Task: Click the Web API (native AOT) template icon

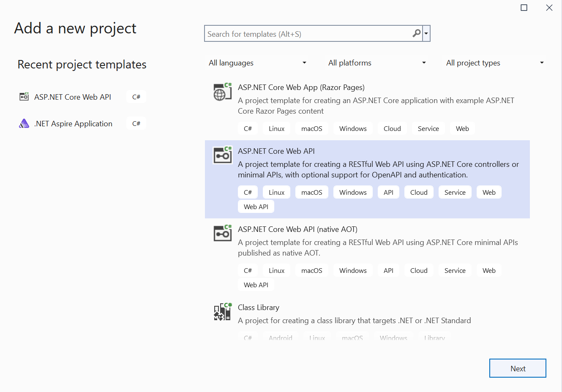Action: [222, 233]
